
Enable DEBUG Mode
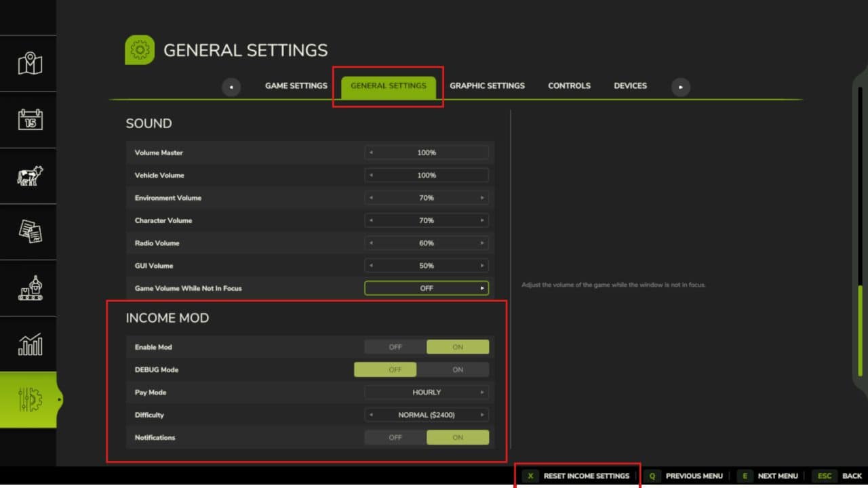click(x=457, y=369)
